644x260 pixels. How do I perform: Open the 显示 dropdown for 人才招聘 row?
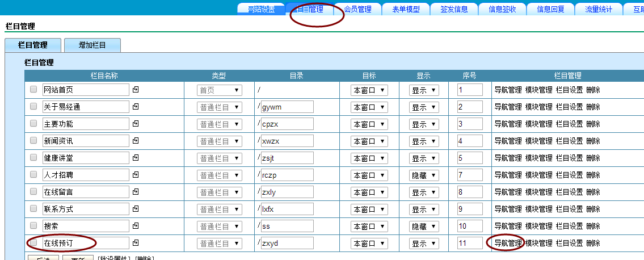pyautogui.click(x=424, y=175)
